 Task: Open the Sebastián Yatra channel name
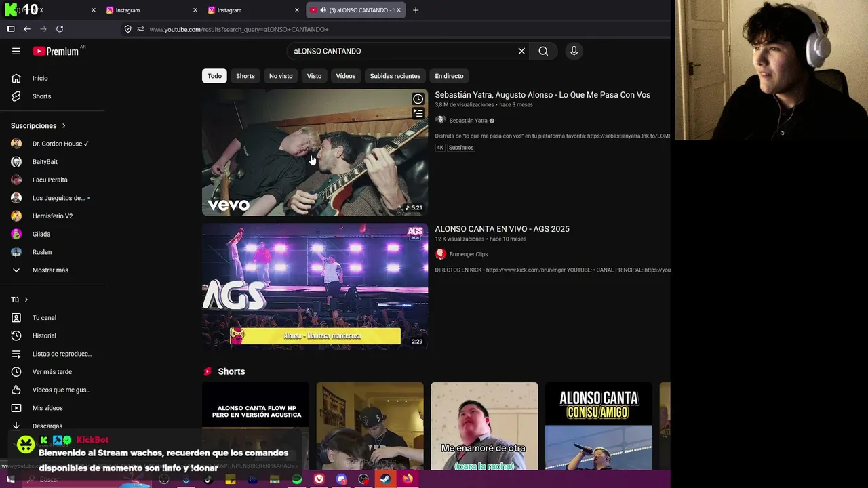coord(469,121)
